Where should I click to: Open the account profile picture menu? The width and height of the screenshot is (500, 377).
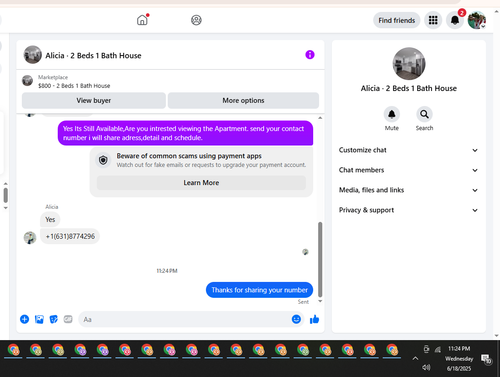[477, 20]
